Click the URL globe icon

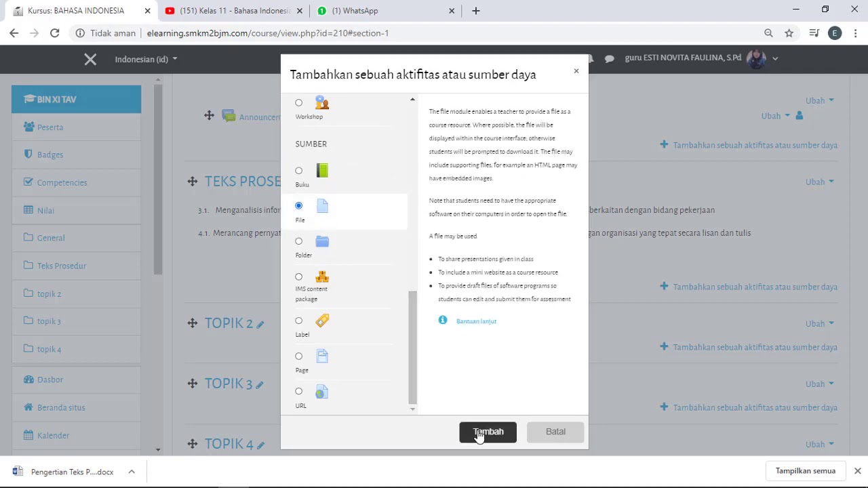tap(322, 392)
